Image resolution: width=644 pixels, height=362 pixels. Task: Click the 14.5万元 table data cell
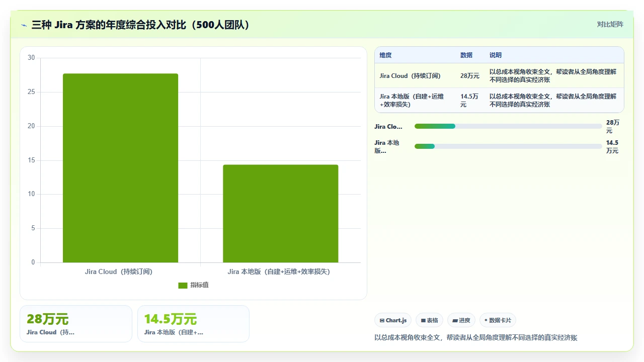pyautogui.click(x=469, y=101)
